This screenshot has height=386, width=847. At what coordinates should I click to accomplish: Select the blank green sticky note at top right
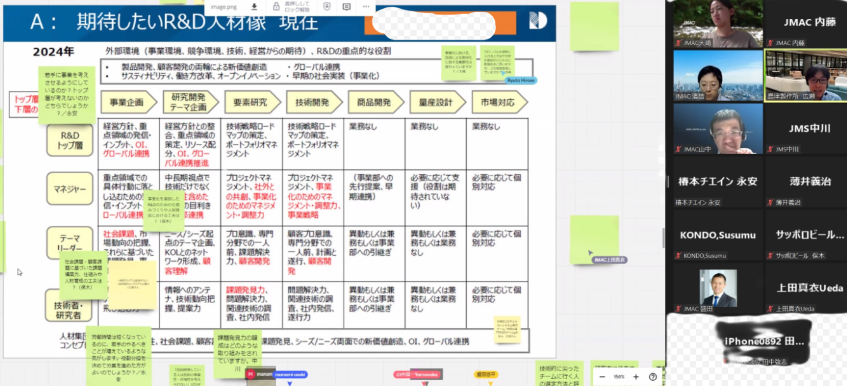594,26
